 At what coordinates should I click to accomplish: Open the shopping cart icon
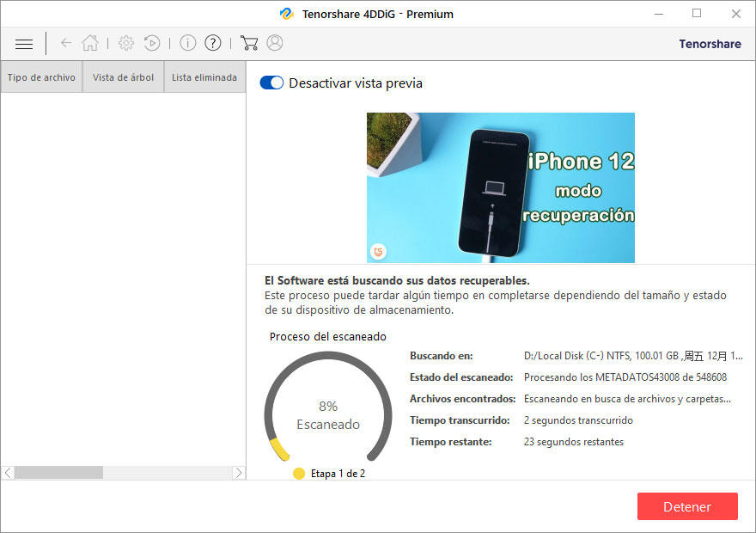point(249,43)
